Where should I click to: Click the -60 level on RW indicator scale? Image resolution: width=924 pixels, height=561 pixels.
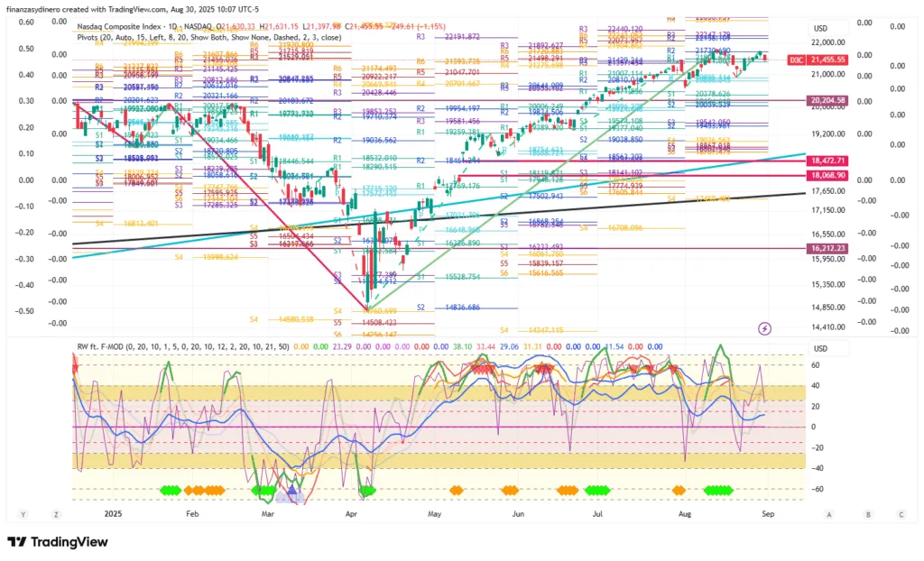pos(818,489)
